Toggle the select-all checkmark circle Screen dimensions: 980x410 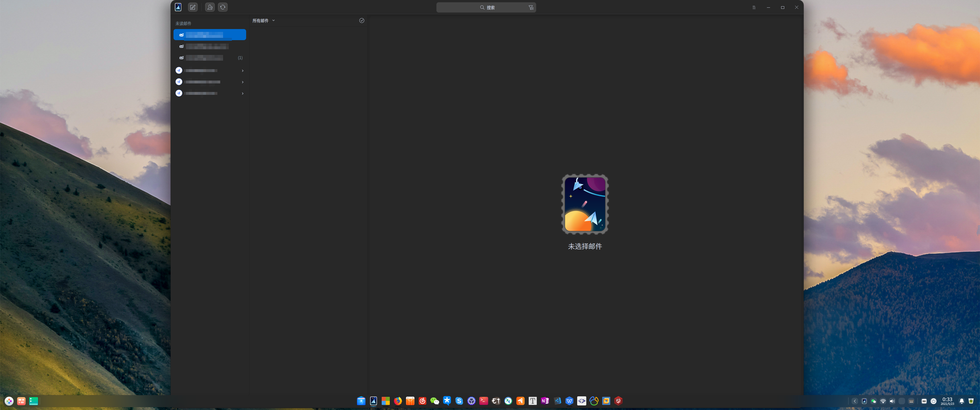pos(362,20)
